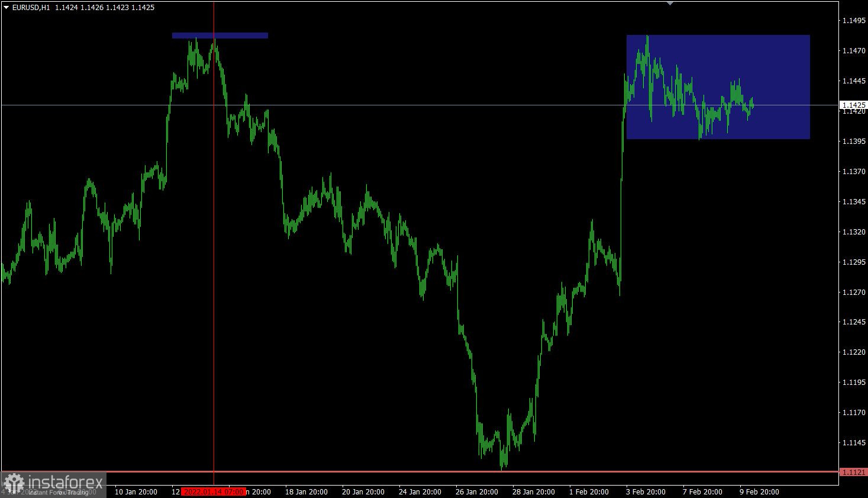The height and width of the screenshot is (498, 868).
Task: Click the 18 Jan 20:00 time label
Action: click(x=306, y=491)
